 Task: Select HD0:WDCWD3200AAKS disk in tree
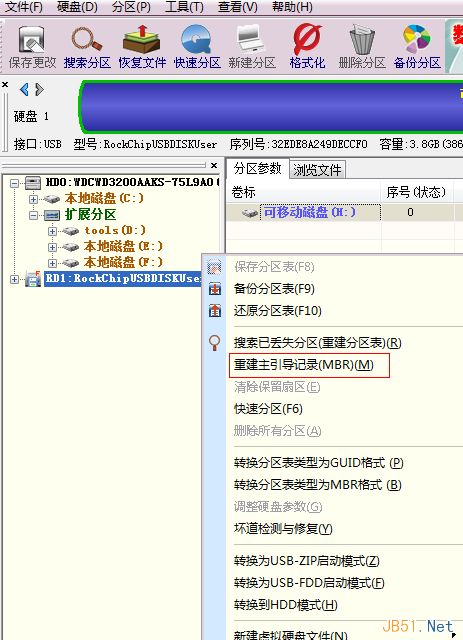pos(132,182)
